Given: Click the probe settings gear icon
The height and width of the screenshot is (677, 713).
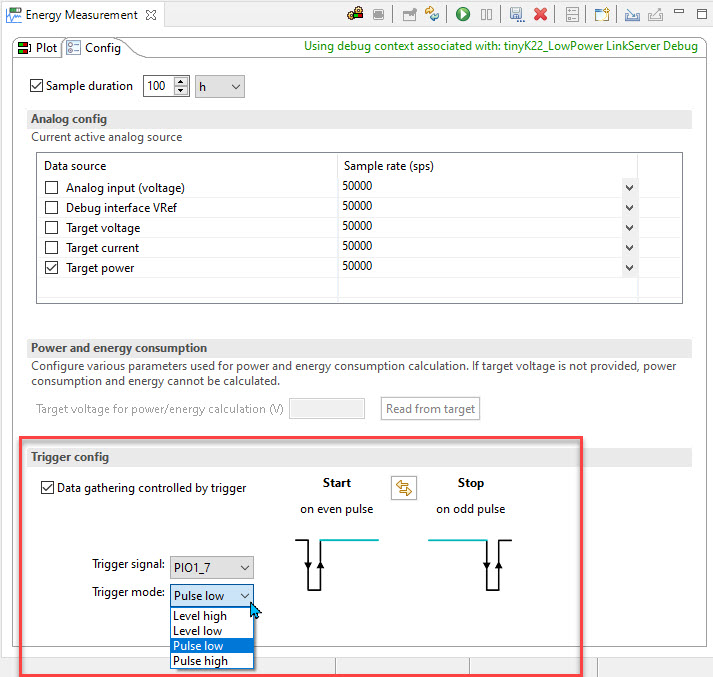Looking at the screenshot, I should [x=355, y=14].
